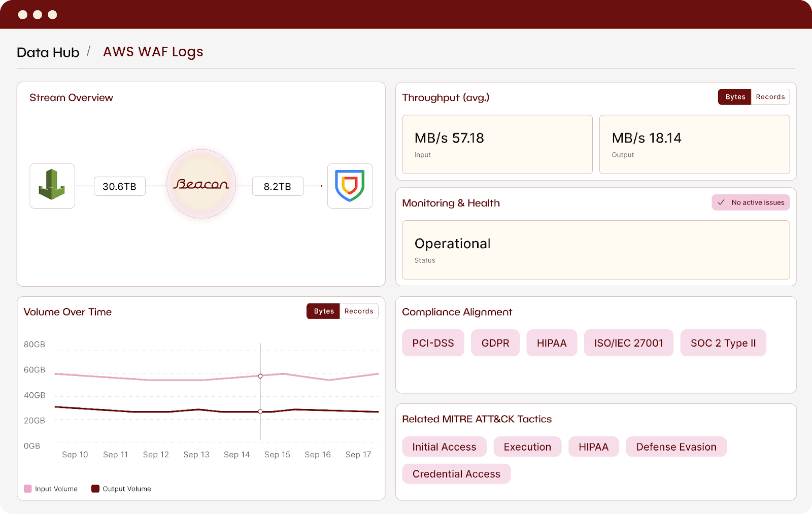Click the AWS WAF source icon

[52, 186]
